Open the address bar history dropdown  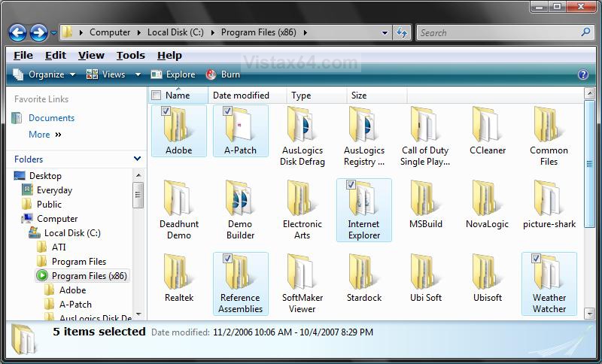[x=385, y=33]
